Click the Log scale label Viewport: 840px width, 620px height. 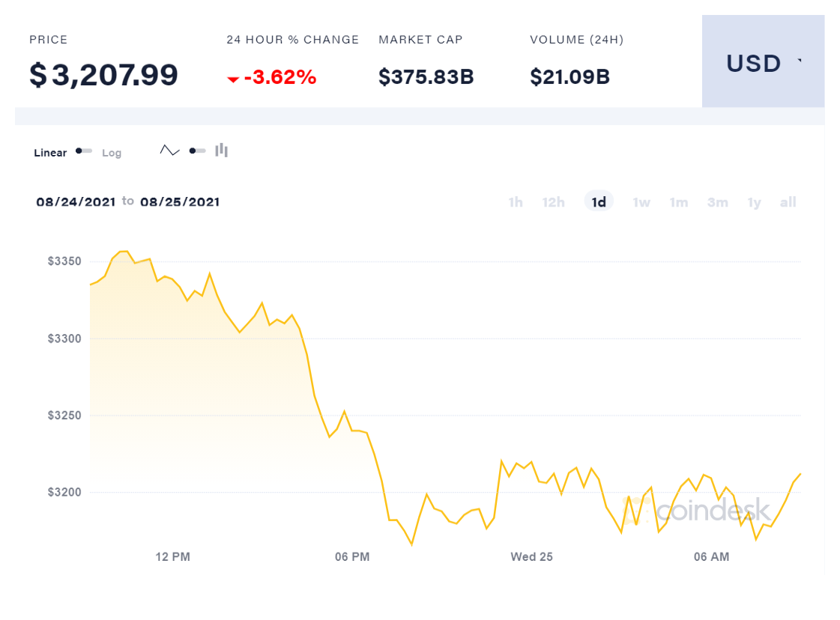click(x=112, y=153)
